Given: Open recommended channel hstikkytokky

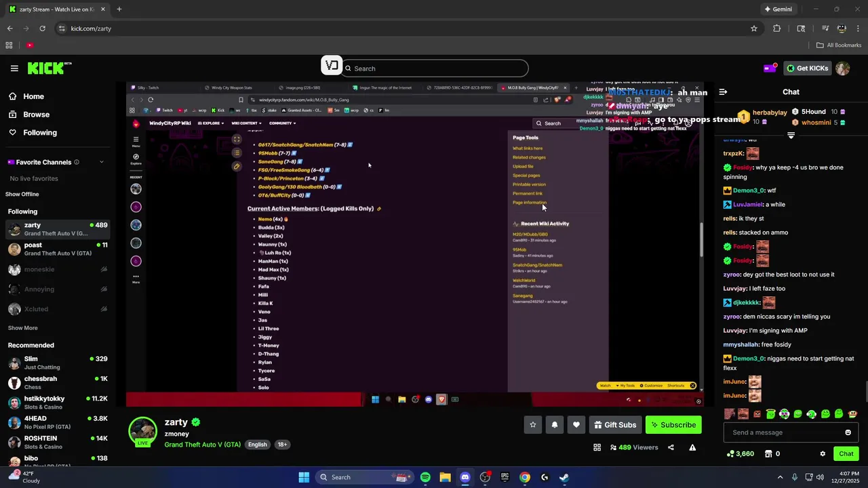Looking at the screenshot, I should (x=58, y=403).
